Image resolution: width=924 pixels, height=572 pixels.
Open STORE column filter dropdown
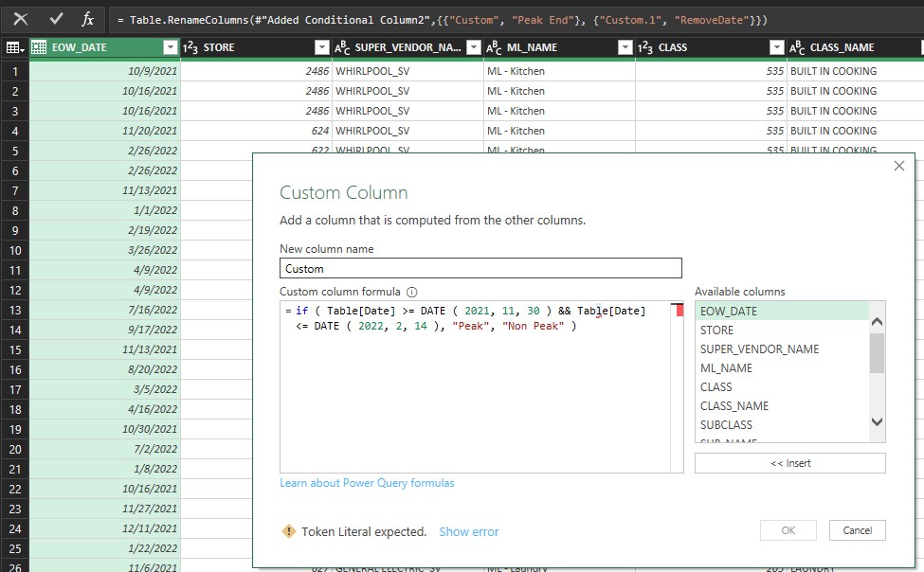322,47
